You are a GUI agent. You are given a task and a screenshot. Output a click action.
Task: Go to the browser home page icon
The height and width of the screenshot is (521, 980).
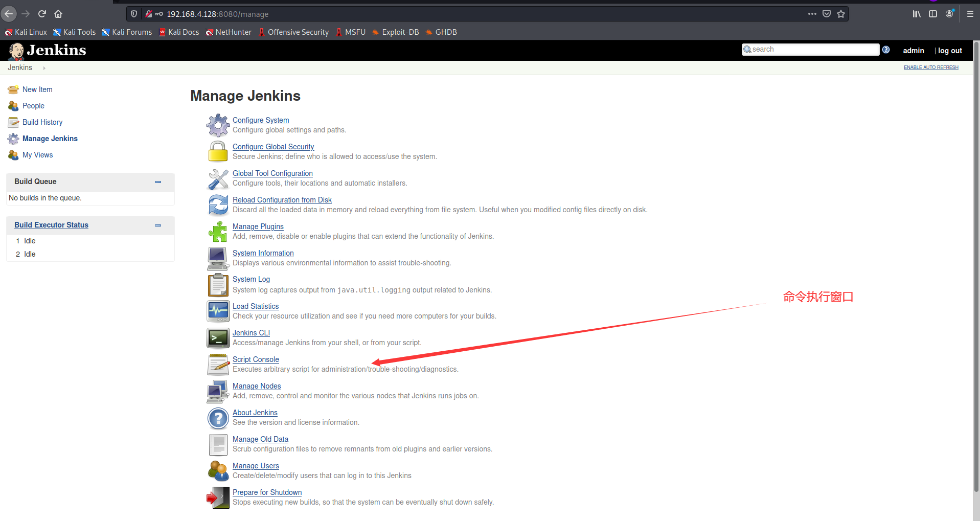click(x=58, y=14)
